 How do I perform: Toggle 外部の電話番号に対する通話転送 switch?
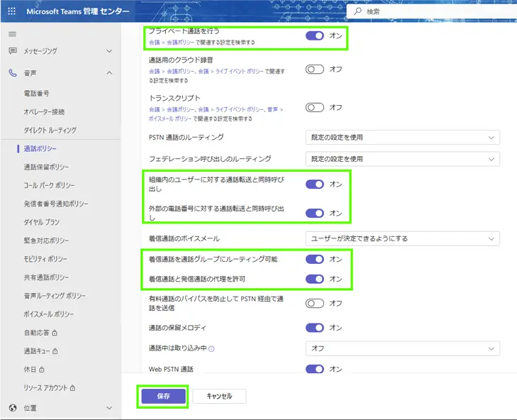[x=315, y=213]
